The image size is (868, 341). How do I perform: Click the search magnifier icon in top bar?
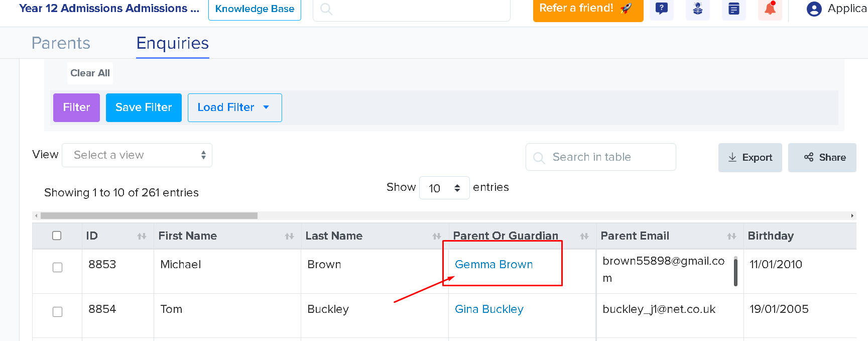[x=326, y=9]
